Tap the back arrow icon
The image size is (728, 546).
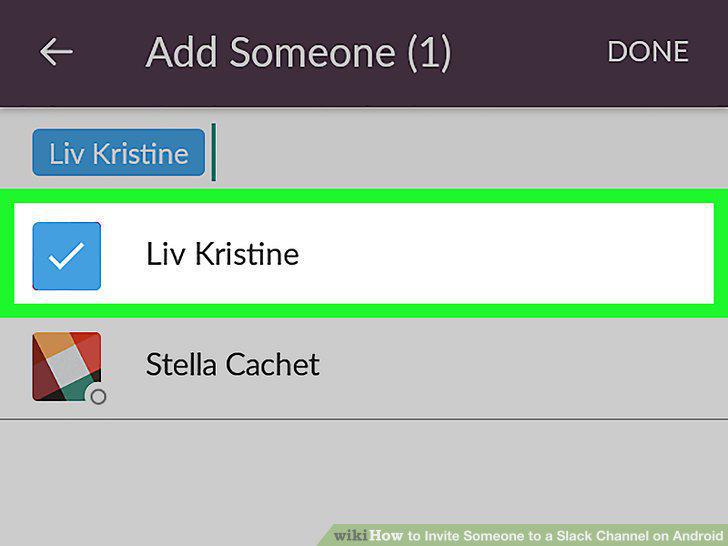[x=56, y=52]
